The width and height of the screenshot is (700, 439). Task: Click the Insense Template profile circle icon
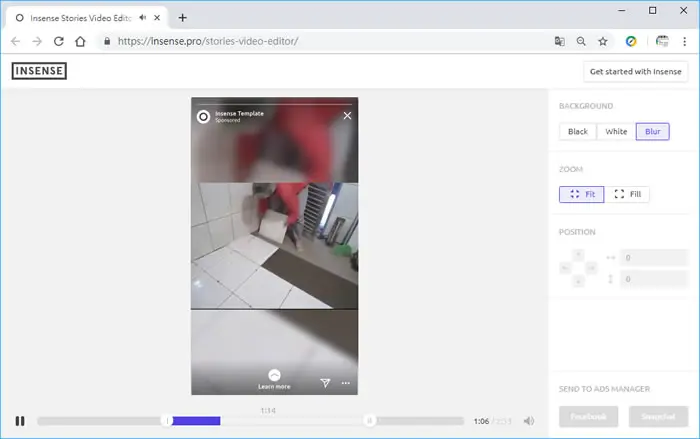point(203,117)
